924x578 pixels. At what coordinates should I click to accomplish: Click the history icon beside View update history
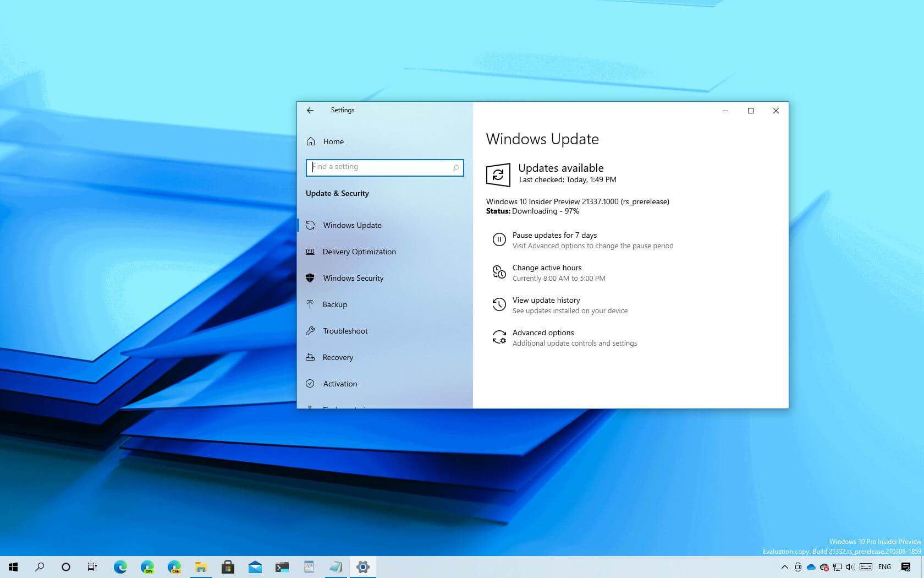(499, 304)
